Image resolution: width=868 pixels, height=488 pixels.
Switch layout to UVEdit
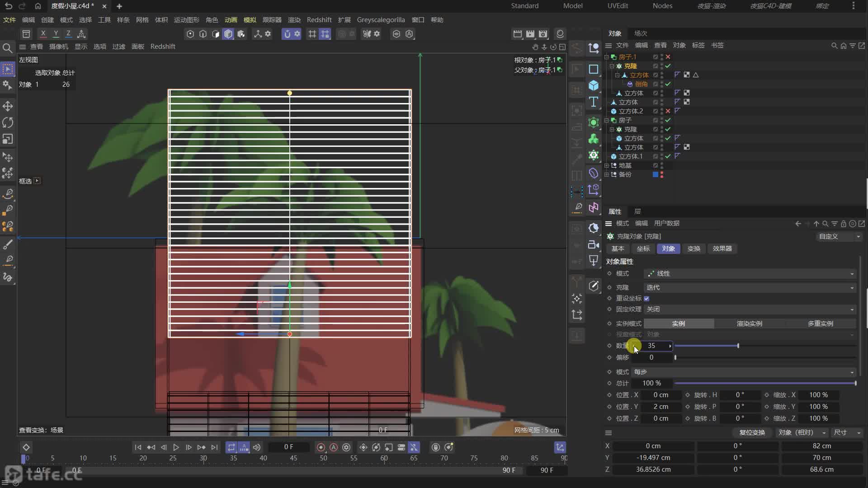[618, 6]
